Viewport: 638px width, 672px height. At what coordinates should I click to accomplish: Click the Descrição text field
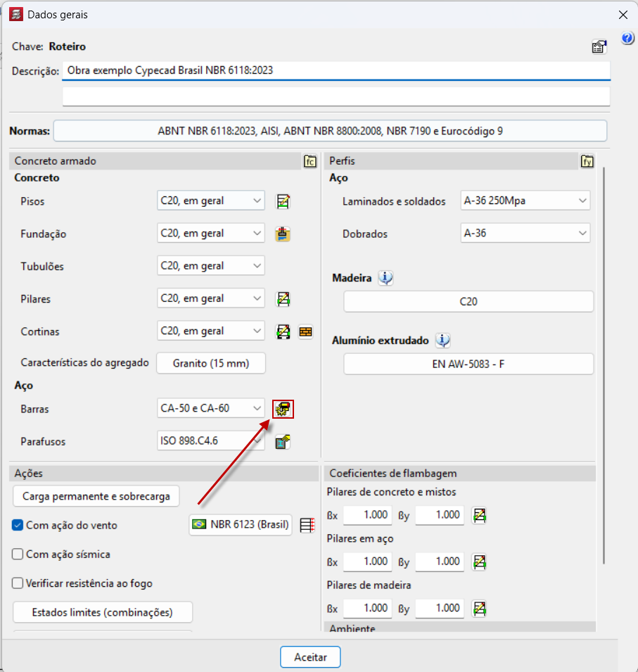pyautogui.click(x=336, y=70)
